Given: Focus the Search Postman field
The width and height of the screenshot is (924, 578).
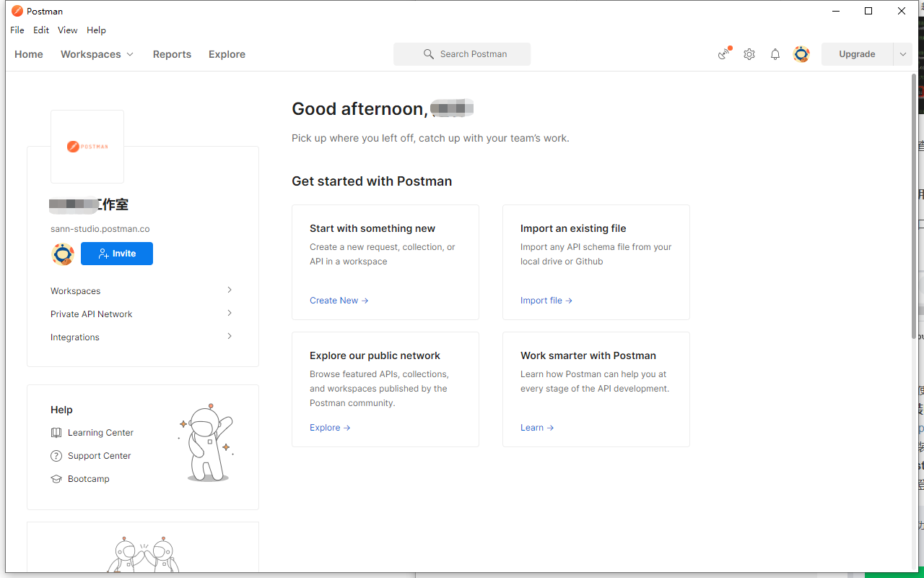Looking at the screenshot, I should (x=462, y=54).
